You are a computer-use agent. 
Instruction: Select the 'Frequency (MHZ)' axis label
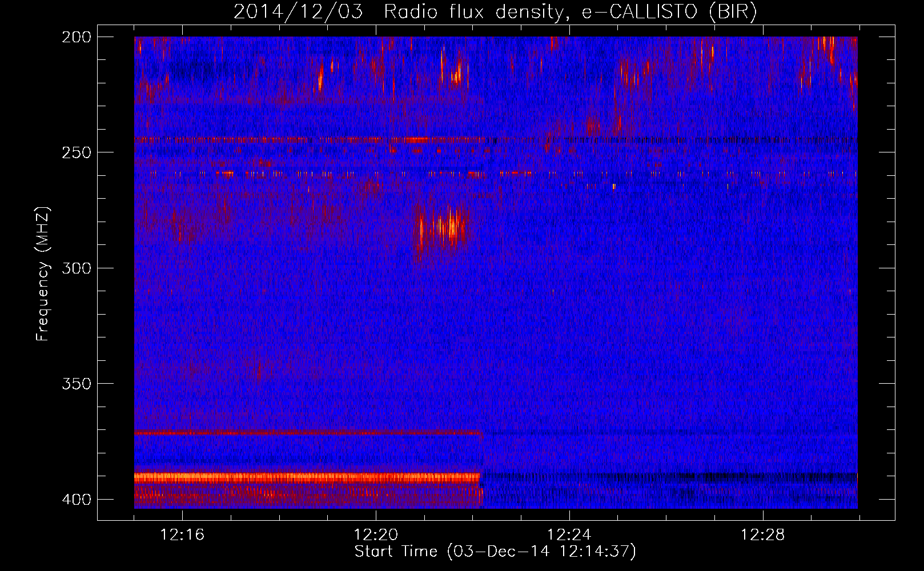click(43, 274)
